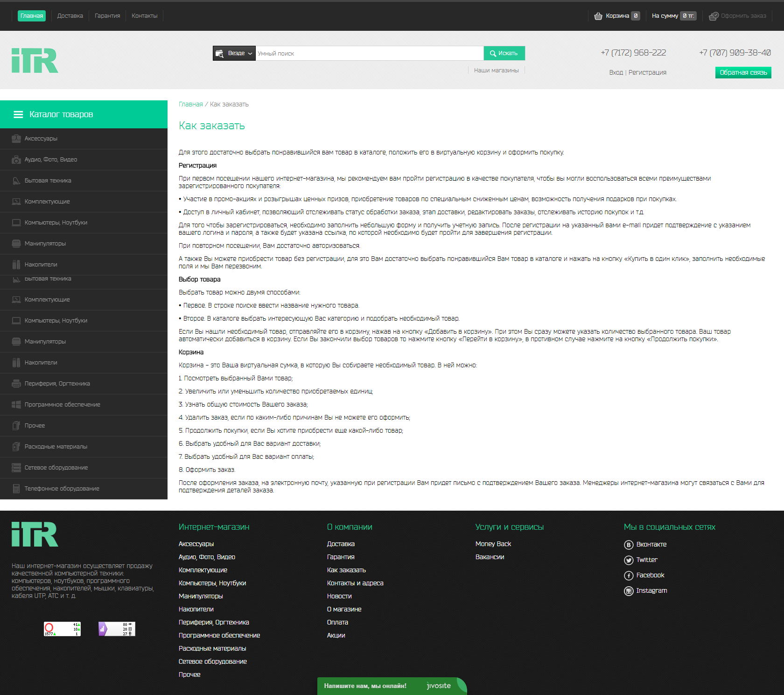Open footer link Аксессуары under Интернет-магазин
This screenshot has height=695, width=784.
196,544
